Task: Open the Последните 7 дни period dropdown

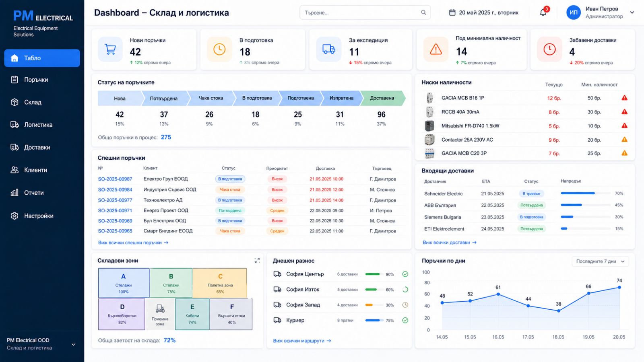Action: coord(600,261)
